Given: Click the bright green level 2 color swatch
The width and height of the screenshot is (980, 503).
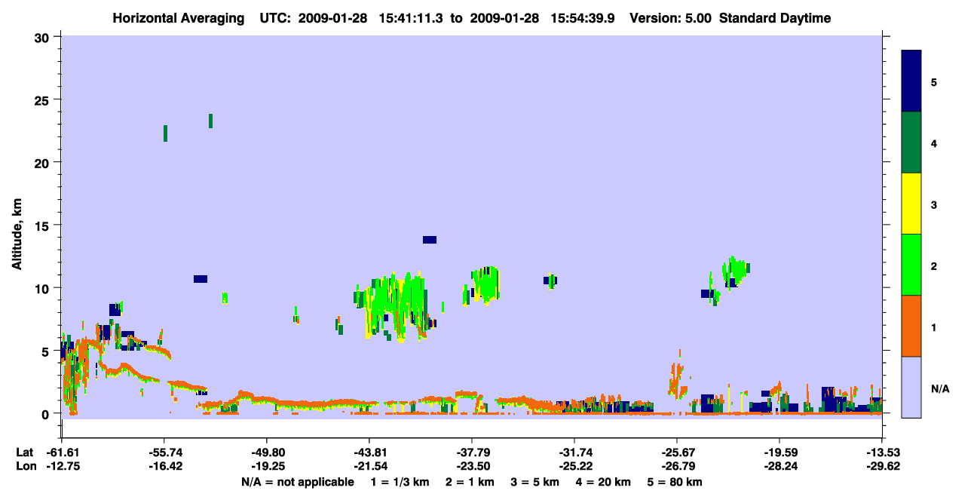Looking at the screenshot, I should (x=911, y=265).
